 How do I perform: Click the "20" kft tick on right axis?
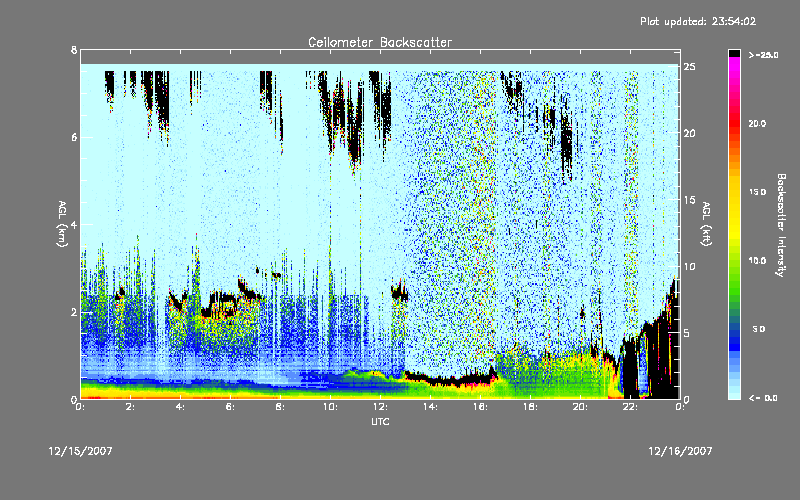689,133
